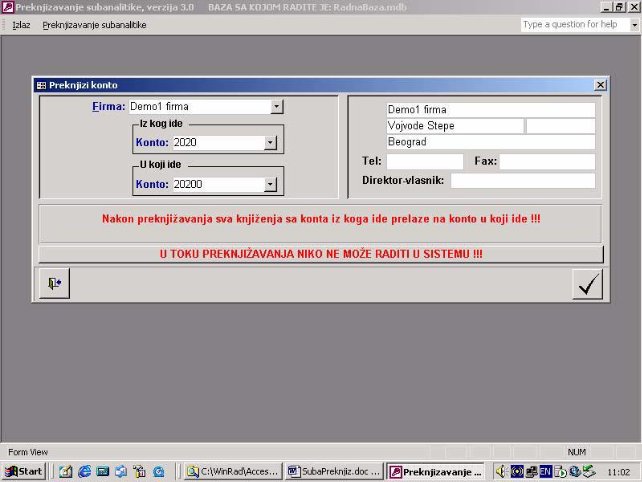Image resolution: width=642 pixels, height=482 pixels.
Task: Click the EN language indicator in tray
Action: pyautogui.click(x=546, y=471)
